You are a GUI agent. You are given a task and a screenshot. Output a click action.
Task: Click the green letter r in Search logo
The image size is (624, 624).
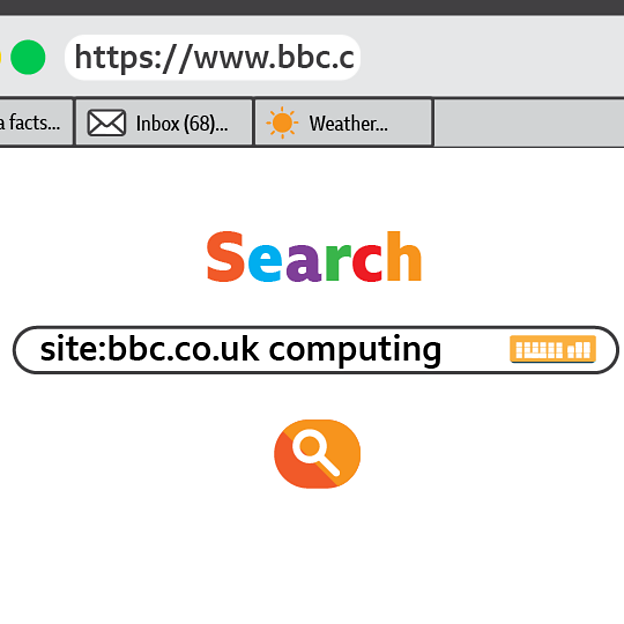coord(338,263)
